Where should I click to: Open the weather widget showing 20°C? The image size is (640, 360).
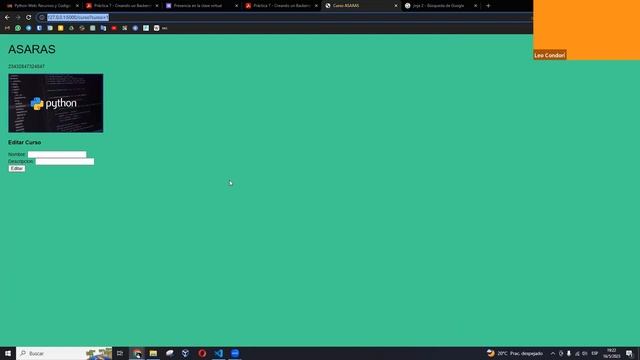(x=515, y=353)
